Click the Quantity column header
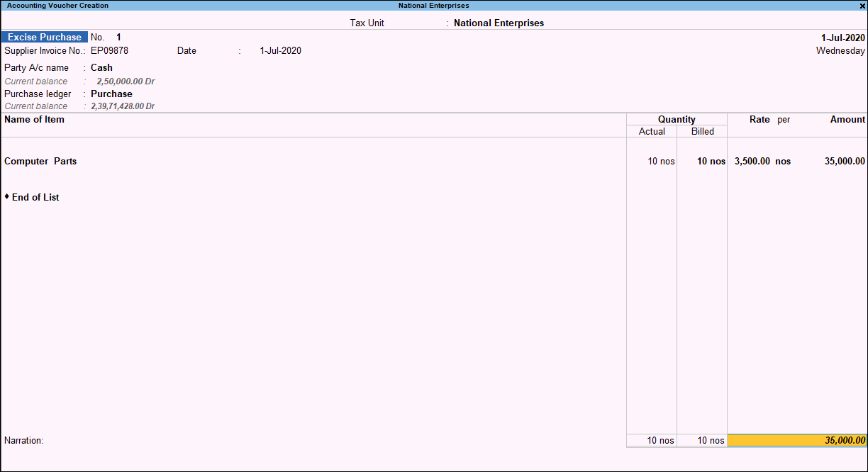Viewport: 868px width, 472px height. pyautogui.click(x=676, y=119)
